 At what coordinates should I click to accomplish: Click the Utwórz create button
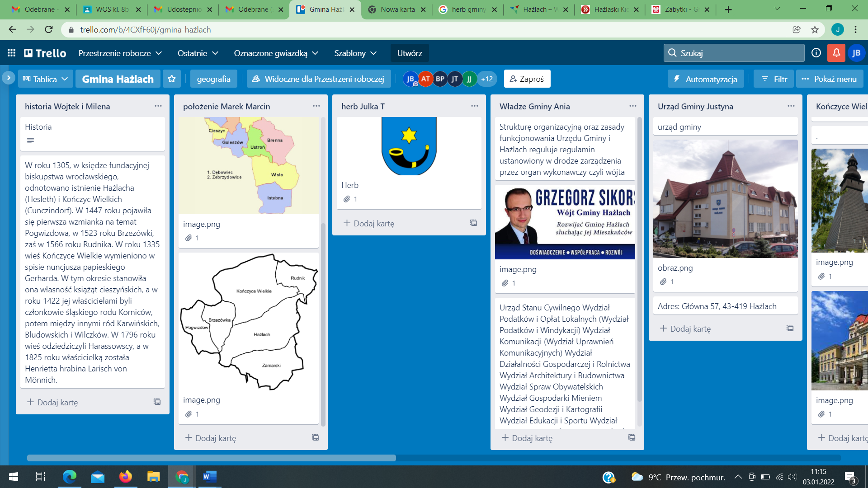(410, 53)
